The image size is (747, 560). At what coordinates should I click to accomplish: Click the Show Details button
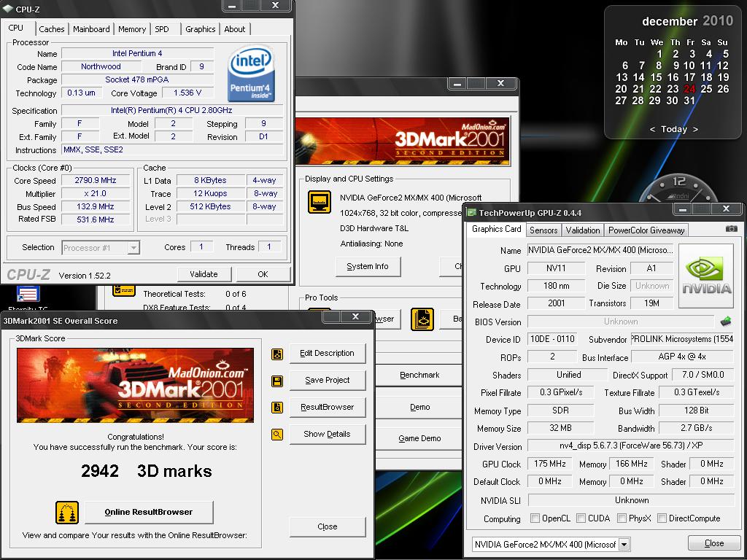(328, 434)
